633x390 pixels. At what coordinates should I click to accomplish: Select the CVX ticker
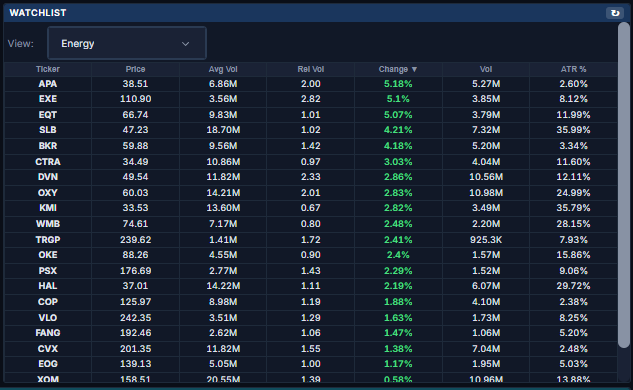(x=48, y=348)
